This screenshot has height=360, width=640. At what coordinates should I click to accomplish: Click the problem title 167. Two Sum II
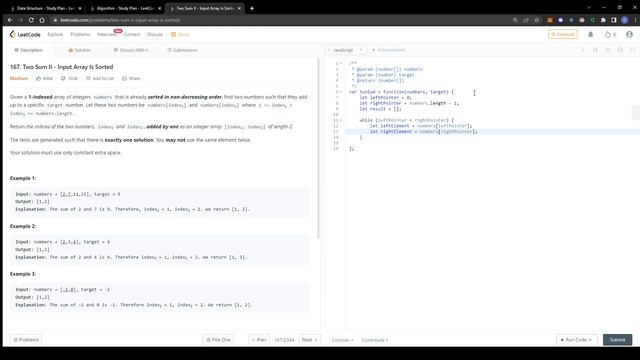click(x=61, y=67)
